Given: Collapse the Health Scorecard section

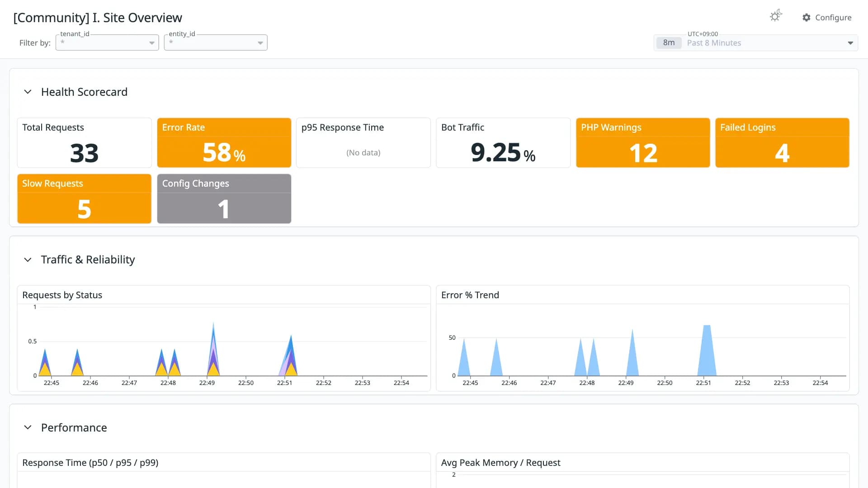Looking at the screenshot, I should coord(28,92).
